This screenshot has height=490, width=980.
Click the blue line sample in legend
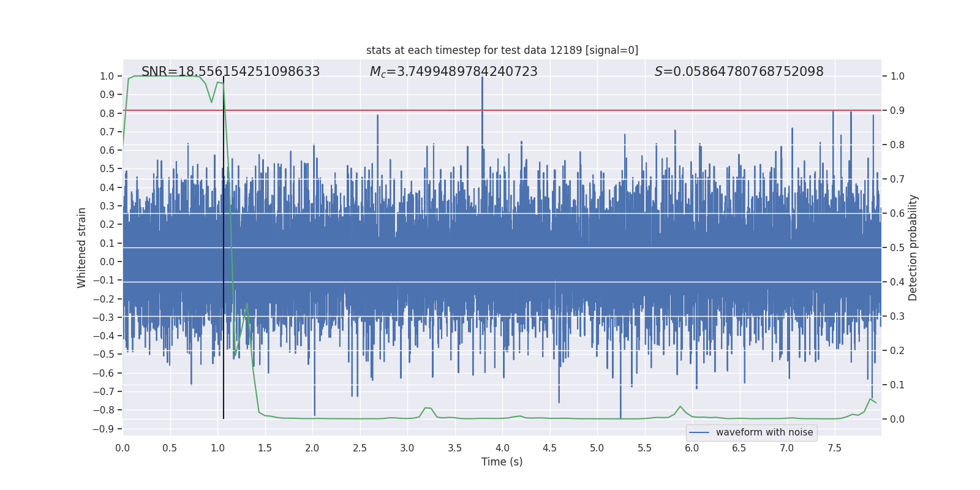click(699, 432)
